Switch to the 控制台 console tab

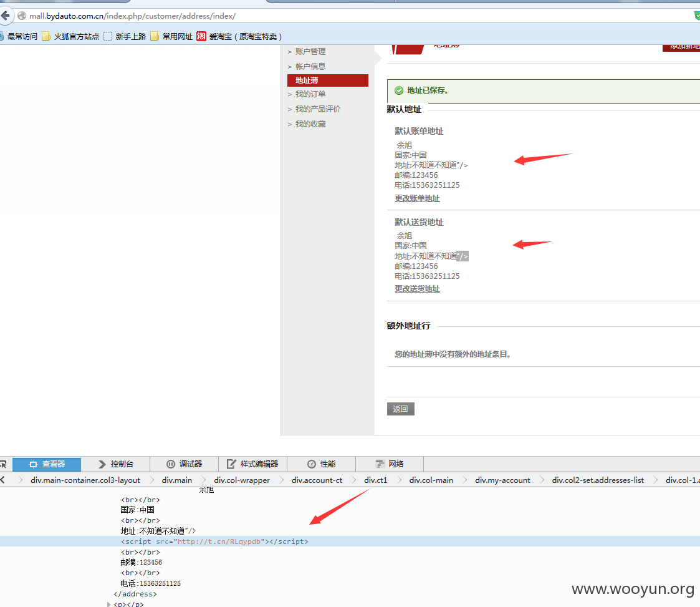tap(115, 464)
